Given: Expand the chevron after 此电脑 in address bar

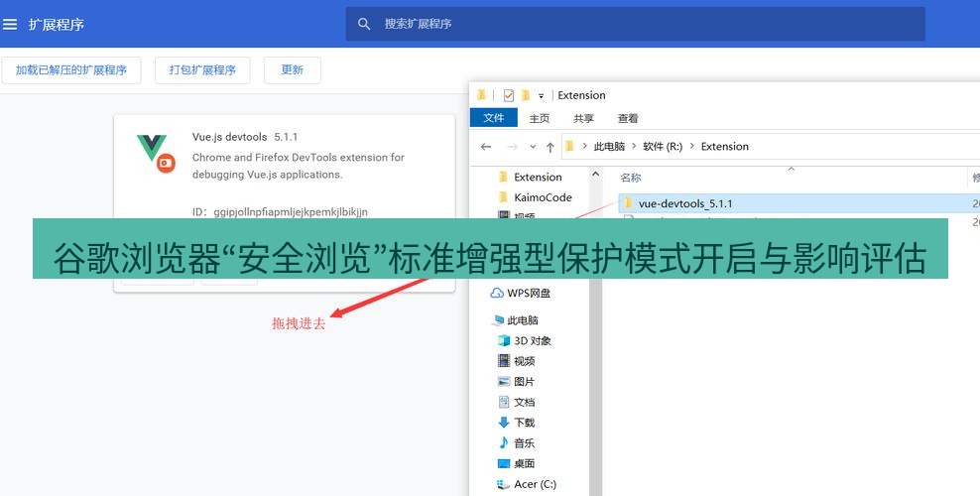Looking at the screenshot, I should pyautogui.click(x=634, y=146).
